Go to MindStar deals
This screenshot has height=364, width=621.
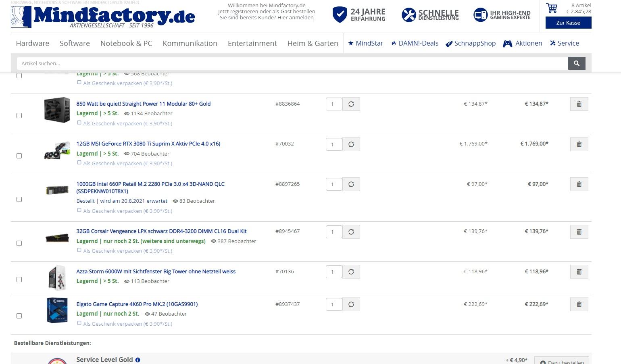pyautogui.click(x=365, y=43)
